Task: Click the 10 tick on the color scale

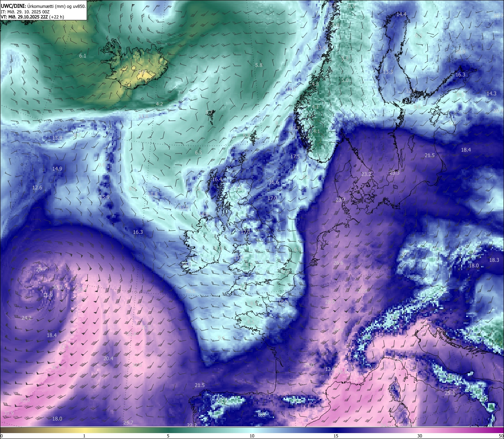Action: [252, 436]
